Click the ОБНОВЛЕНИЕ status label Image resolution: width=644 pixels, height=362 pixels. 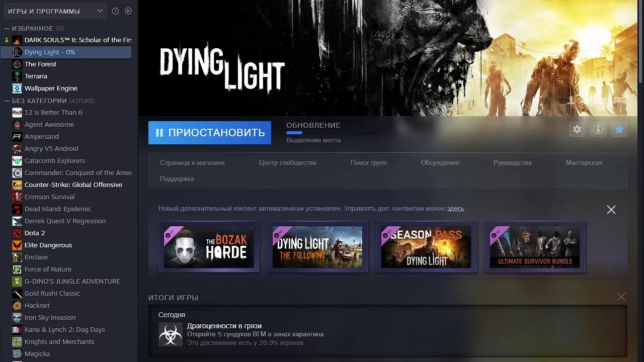313,125
